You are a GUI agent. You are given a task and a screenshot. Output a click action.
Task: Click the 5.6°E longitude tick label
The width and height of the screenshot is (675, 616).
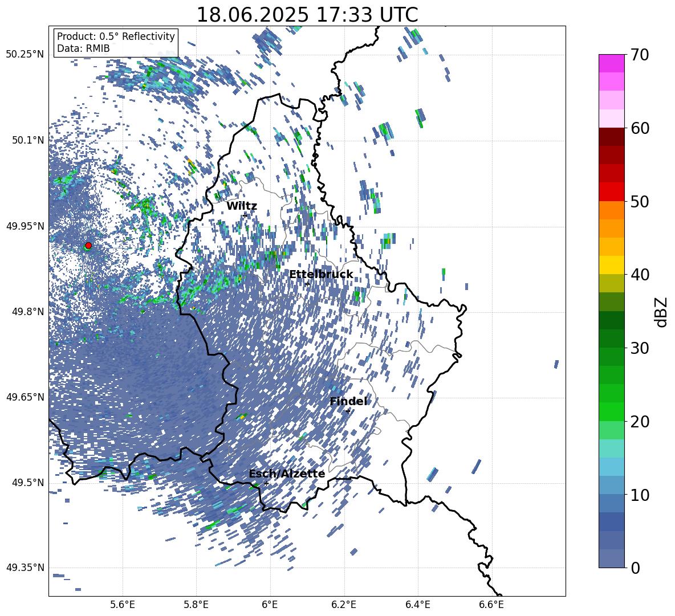[x=123, y=605]
